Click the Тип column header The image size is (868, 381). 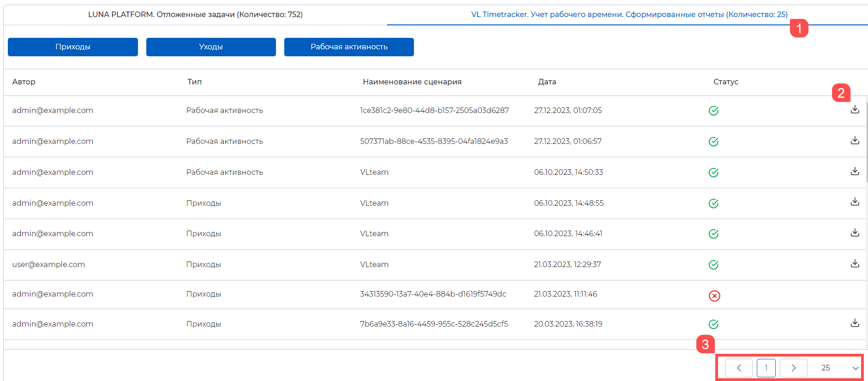click(195, 82)
